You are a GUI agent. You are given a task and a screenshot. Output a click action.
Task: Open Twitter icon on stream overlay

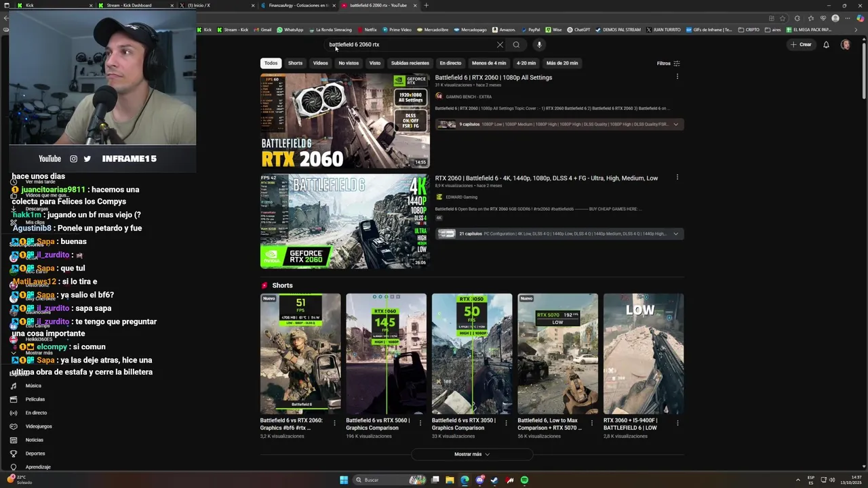point(87,159)
